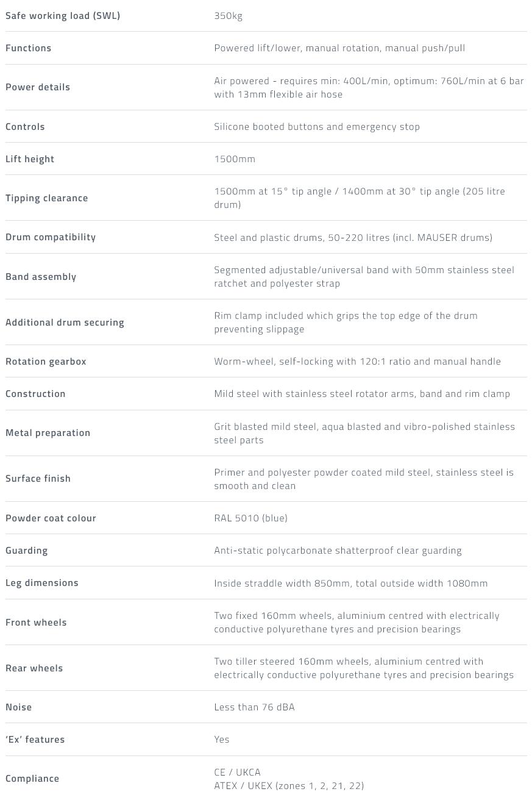Click the Controls row label

[x=25, y=127]
